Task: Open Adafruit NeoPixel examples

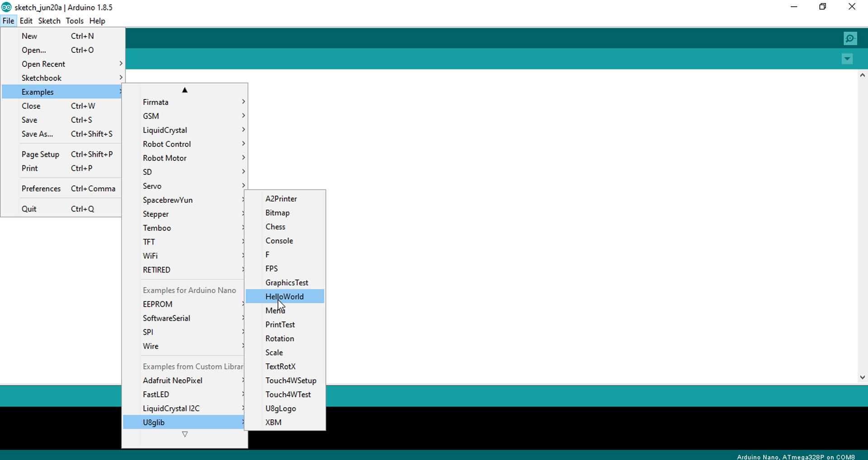Action: point(184,381)
